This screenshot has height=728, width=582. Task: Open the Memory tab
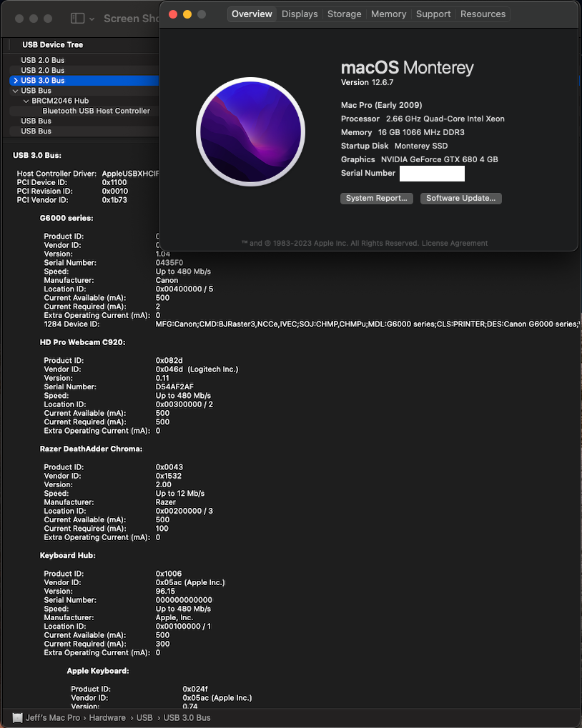[388, 14]
